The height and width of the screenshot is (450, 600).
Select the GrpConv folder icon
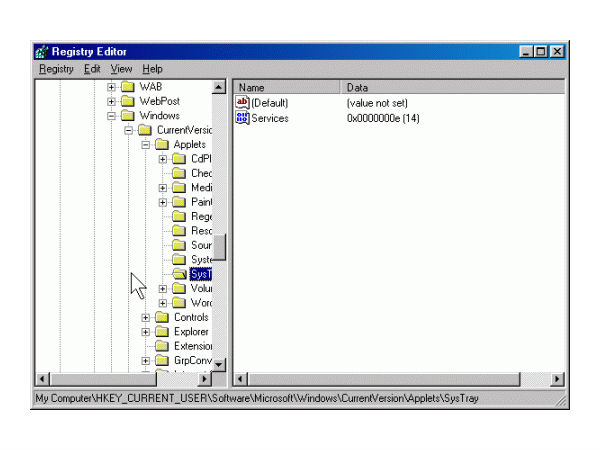coord(162,360)
